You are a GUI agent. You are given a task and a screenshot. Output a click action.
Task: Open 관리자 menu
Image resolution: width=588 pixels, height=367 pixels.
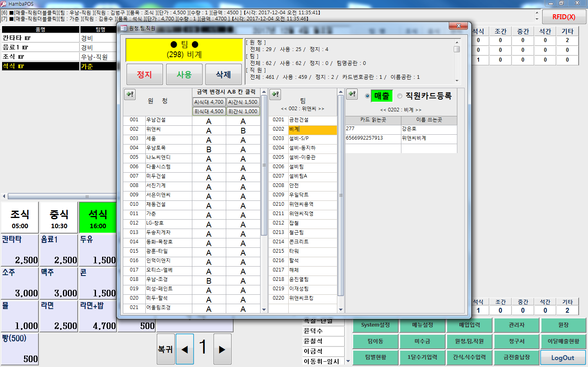(x=517, y=325)
